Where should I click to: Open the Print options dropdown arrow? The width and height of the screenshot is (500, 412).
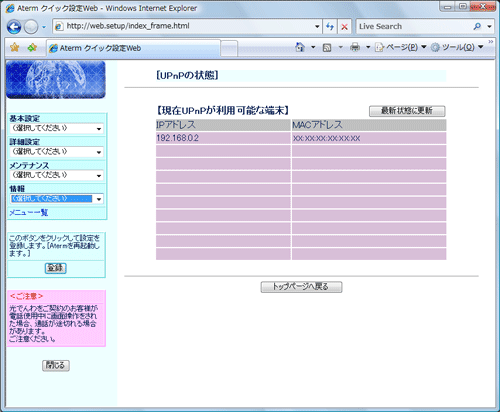368,47
